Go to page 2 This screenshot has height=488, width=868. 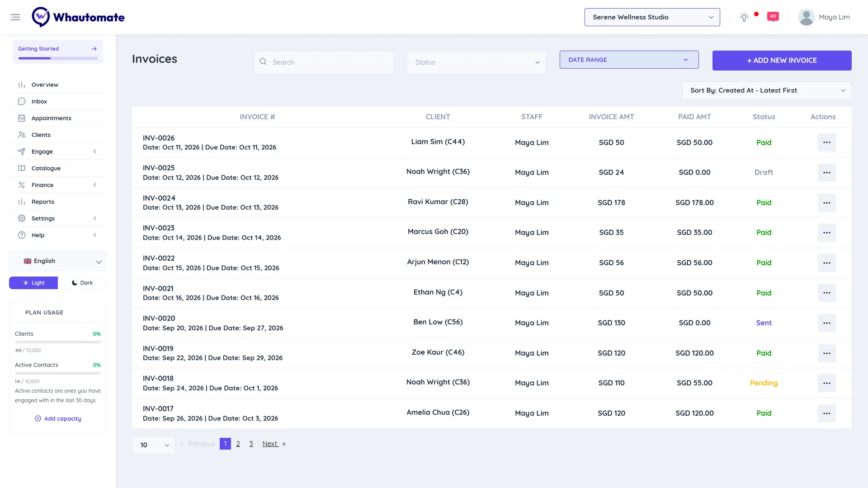238,444
